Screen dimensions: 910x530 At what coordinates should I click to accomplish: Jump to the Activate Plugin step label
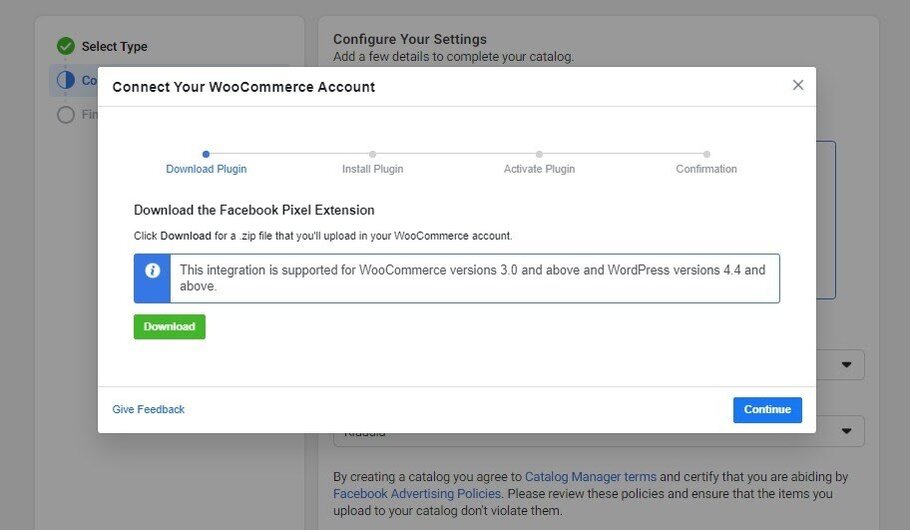coord(539,169)
